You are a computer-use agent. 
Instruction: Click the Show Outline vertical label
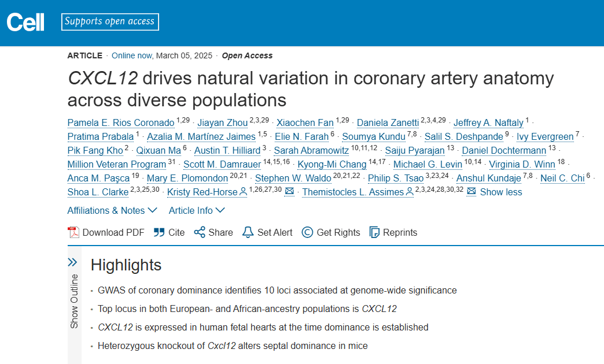74,301
